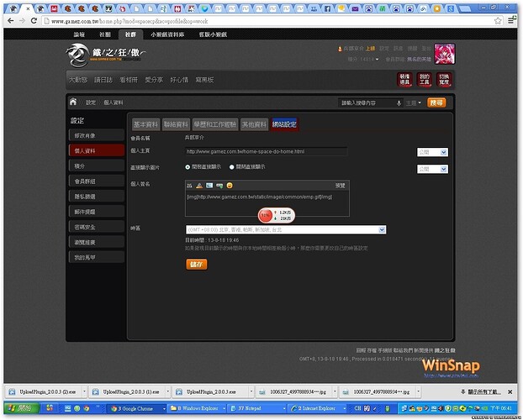
Task: Open the search type dropdown beside 搜尋
Action: point(414,103)
